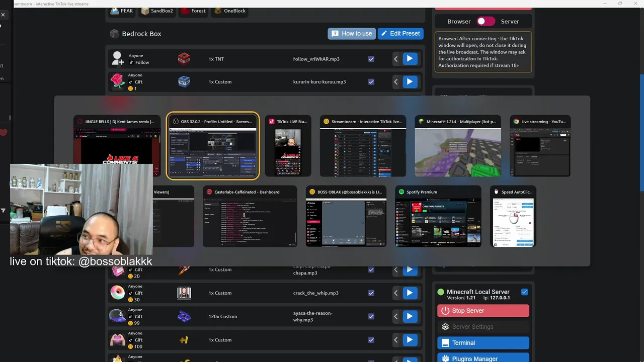The image size is (644, 362).
Task: Switch to Minecraft 1.21.4 Multiplayer window
Action: coord(458,146)
